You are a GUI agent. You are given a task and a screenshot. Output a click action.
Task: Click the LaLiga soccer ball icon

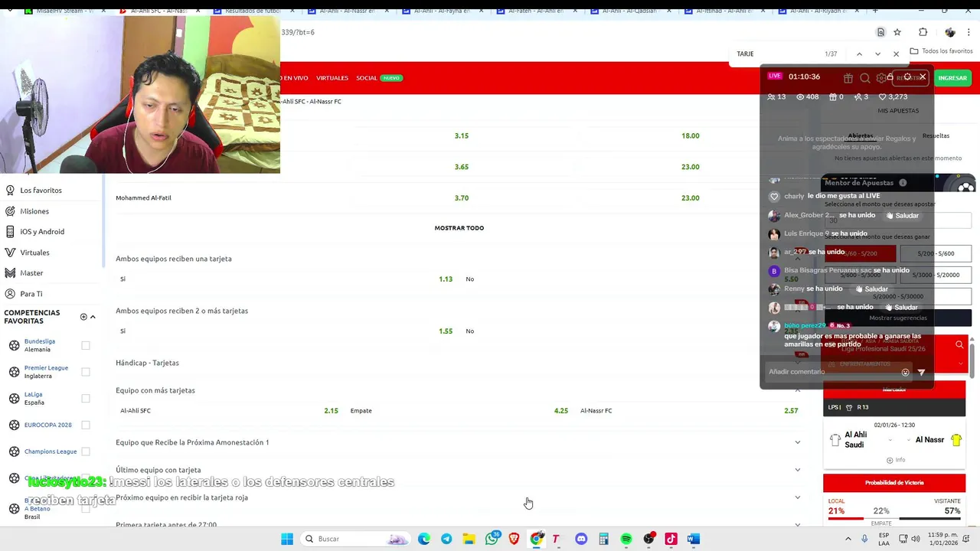point(14,398)
